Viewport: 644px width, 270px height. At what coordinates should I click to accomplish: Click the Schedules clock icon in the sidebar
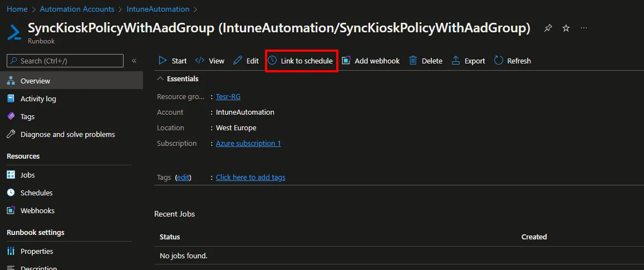[11, 193]
